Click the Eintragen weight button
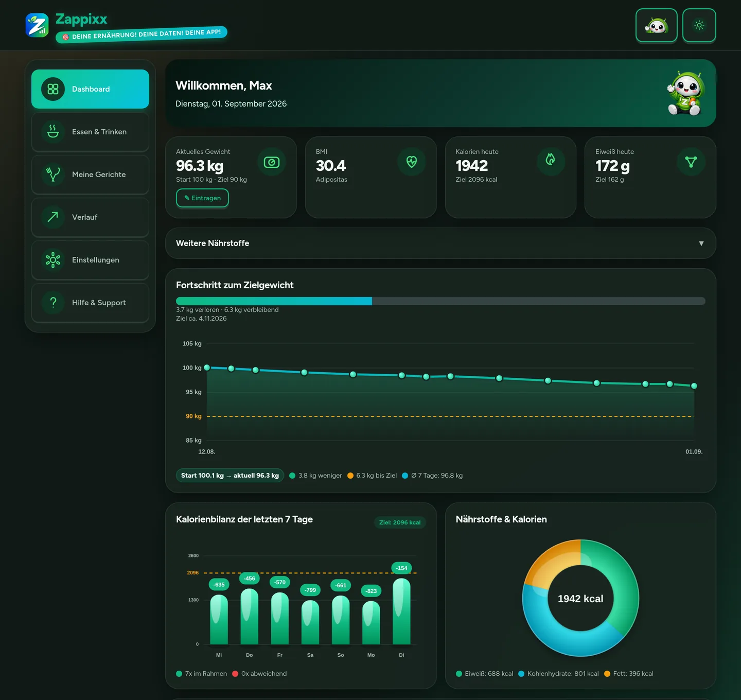 click(202, 198)
